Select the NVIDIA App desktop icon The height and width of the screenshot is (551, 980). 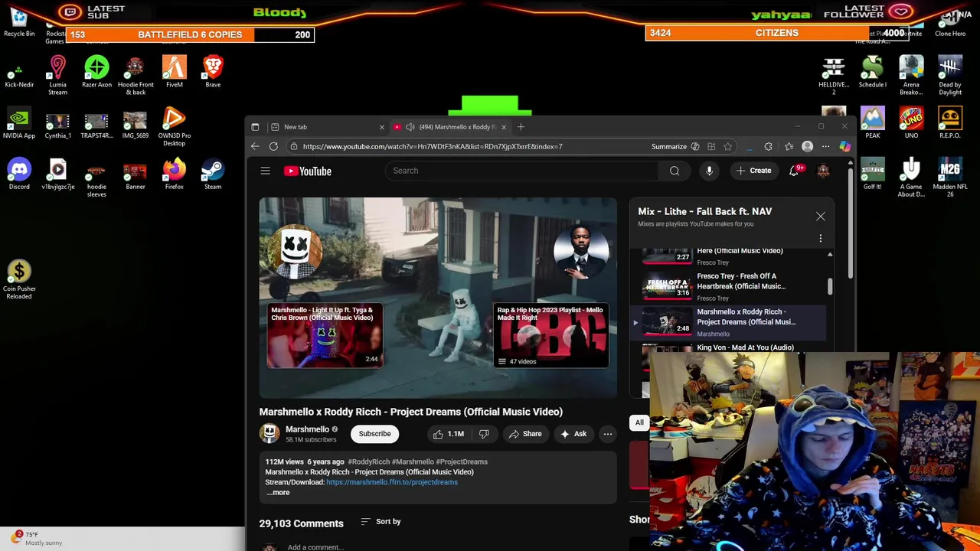click(19, 124)
